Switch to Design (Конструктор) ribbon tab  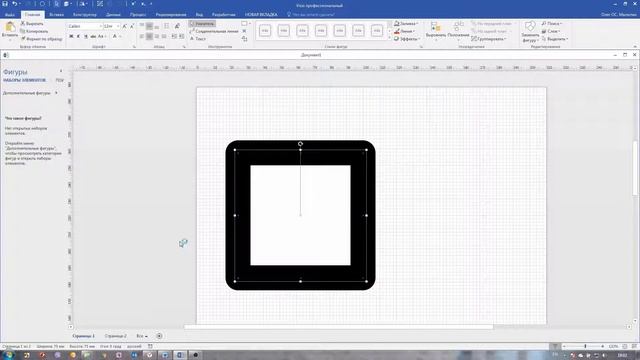tap(85, 14)
